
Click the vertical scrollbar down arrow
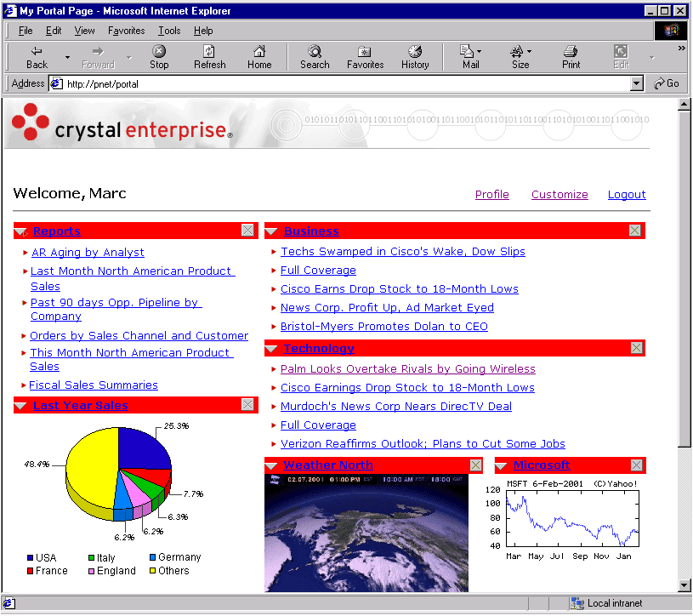[684, 585]
